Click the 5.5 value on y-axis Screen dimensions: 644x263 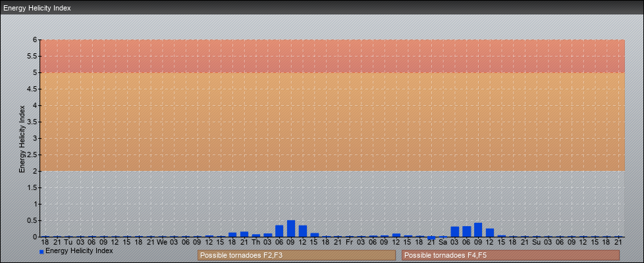coord(33,56)
